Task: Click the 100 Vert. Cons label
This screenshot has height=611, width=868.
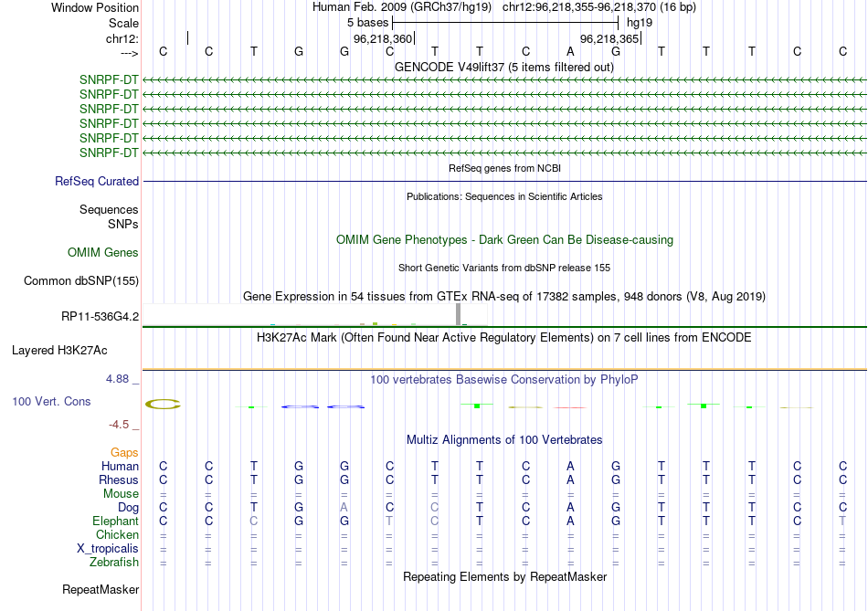Action: [x=51, y=401]
